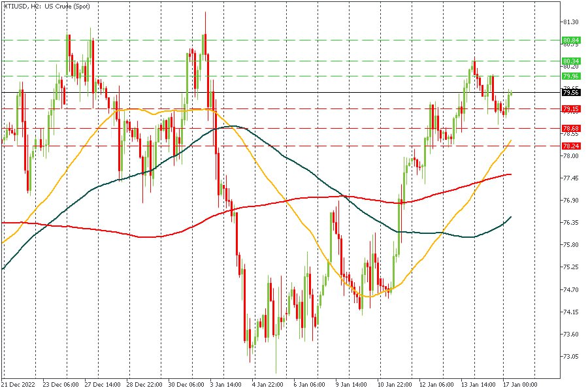This screenshot has height=392, width=588.
Task: Click the 12 Jan 06:00 time label
Action: pyautogui.click(x=436, y=385)
